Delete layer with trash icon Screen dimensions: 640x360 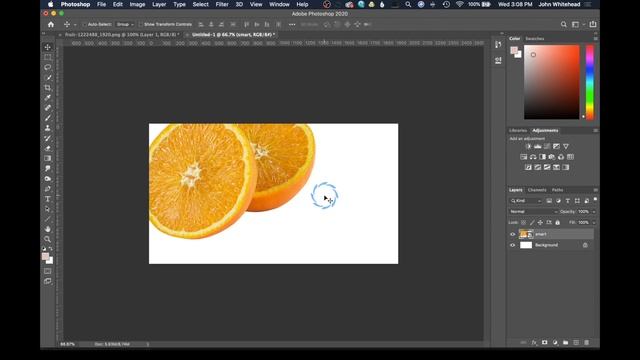[587, 342]
